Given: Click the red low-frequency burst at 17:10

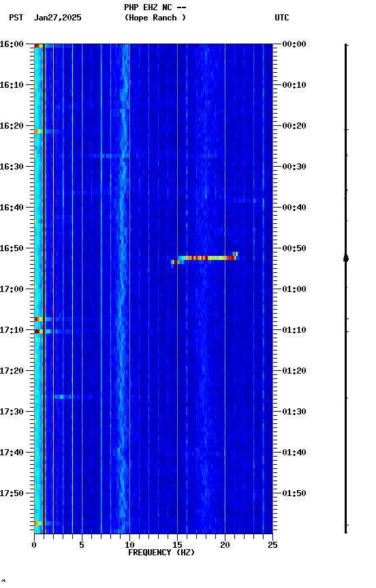Looking at the screenshot, I should point(37,331).
